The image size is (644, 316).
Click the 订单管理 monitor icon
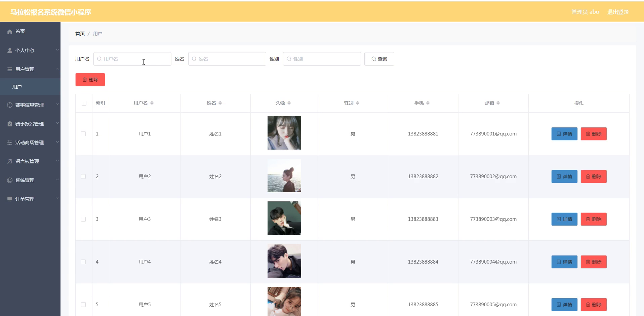click(x=10, y=199)
